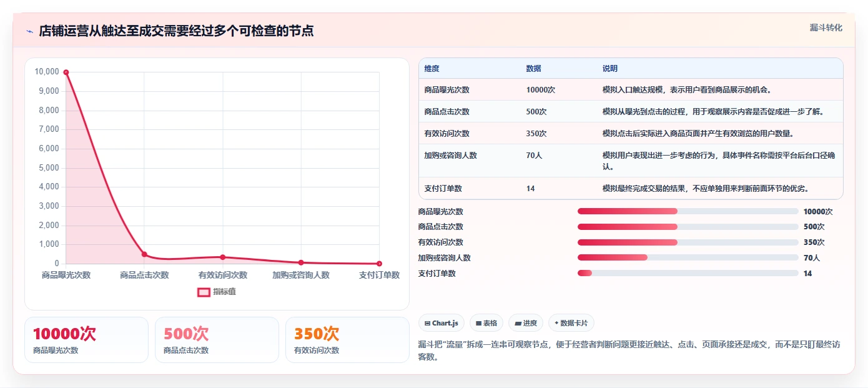Click the 70人 table cell

534,156
